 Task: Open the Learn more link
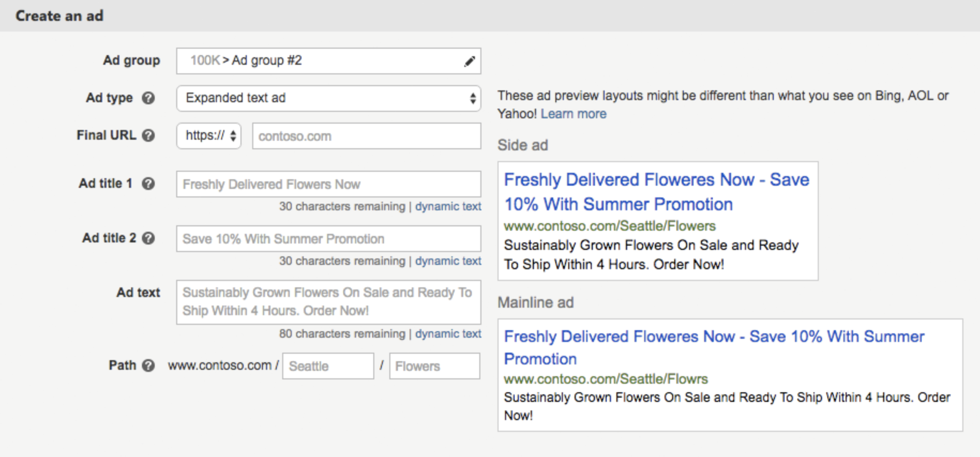click(574, 114)
